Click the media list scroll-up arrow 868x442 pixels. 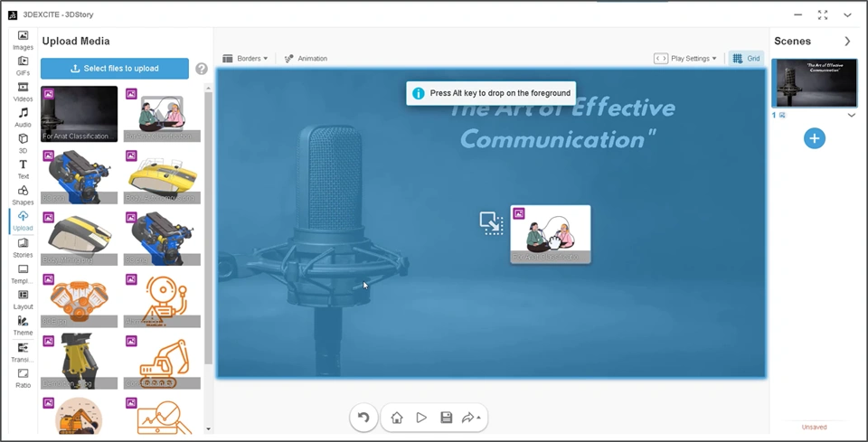tap(208, 88)
